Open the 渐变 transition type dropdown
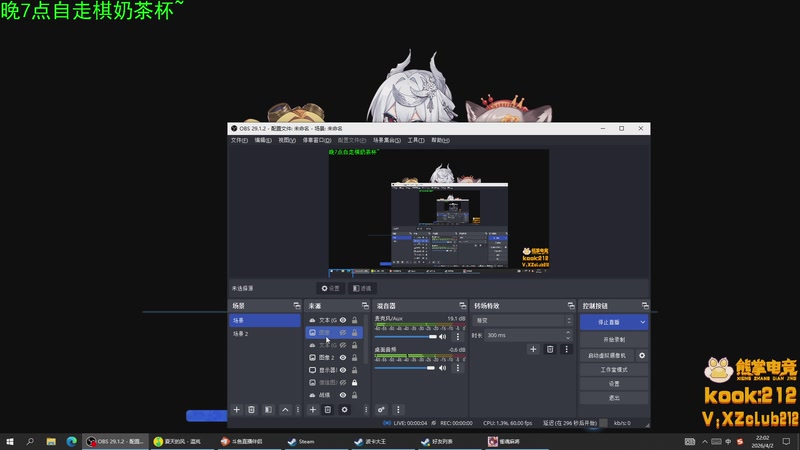 point(522,320)
